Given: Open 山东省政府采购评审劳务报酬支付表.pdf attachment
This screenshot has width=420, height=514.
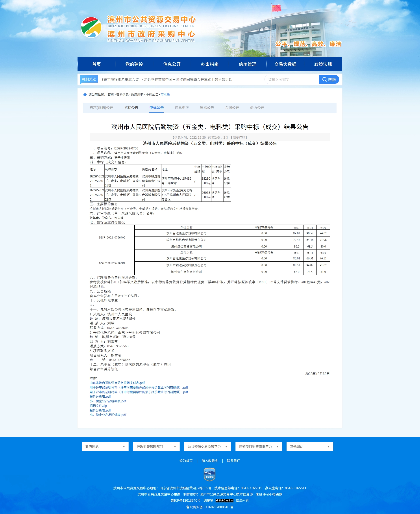Looking at the screenshot, I should 117,383.
